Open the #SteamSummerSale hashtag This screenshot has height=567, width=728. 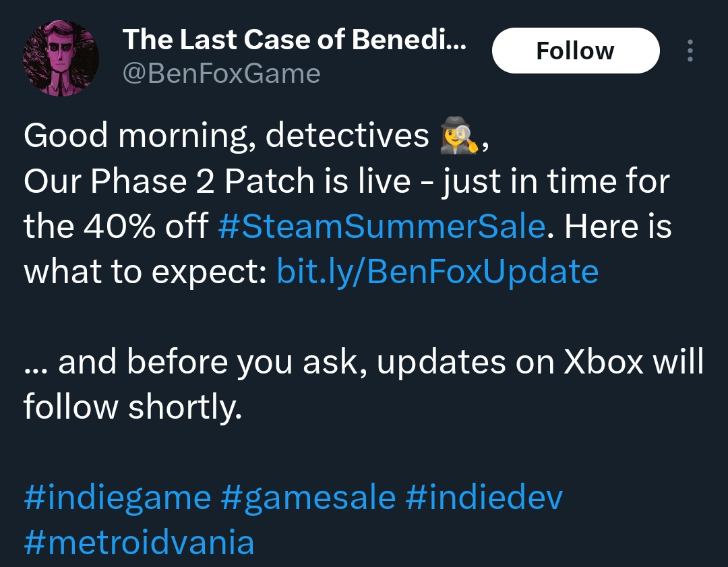tap(382, 227)
